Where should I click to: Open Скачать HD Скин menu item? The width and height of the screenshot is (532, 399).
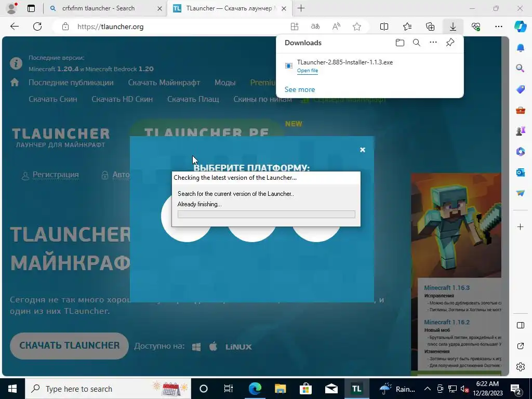click(122, 99)
